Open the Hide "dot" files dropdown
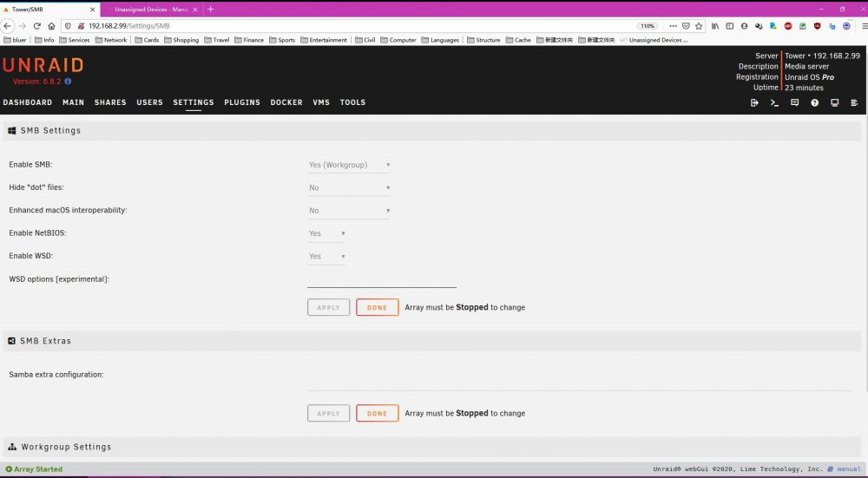 tap(349, 187)
